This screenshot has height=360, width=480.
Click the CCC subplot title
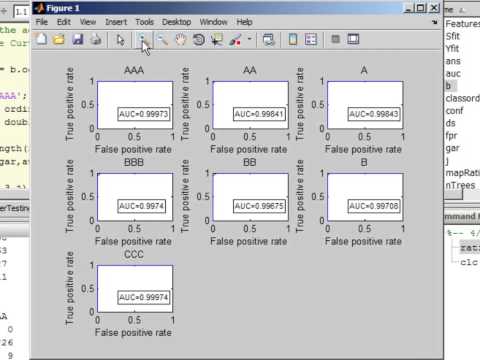[x=134, y=254]
